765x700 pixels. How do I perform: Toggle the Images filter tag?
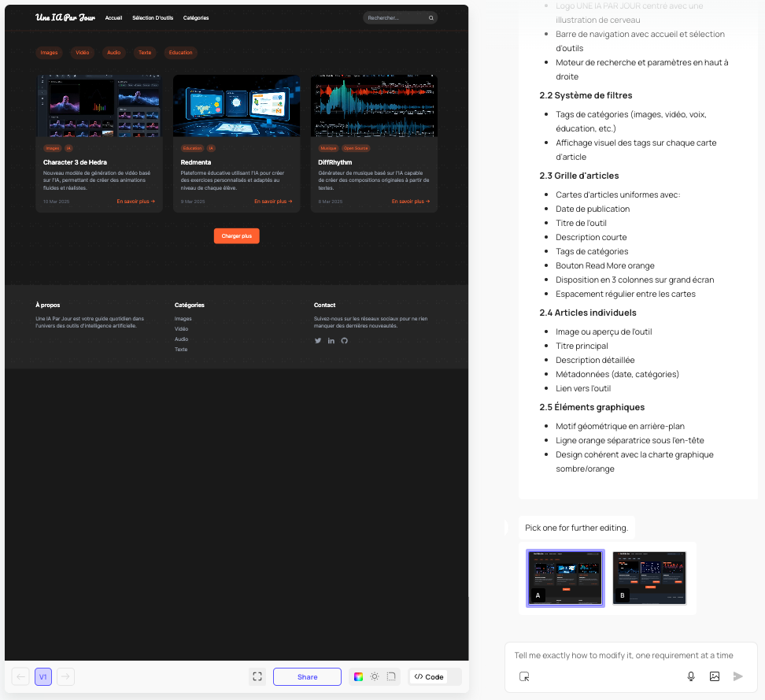pyautogui.click(x=50, y=53)
